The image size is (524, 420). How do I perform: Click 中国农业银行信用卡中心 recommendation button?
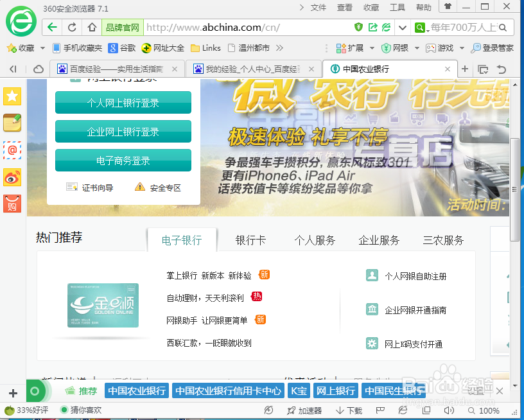click(x=228, y=390)
